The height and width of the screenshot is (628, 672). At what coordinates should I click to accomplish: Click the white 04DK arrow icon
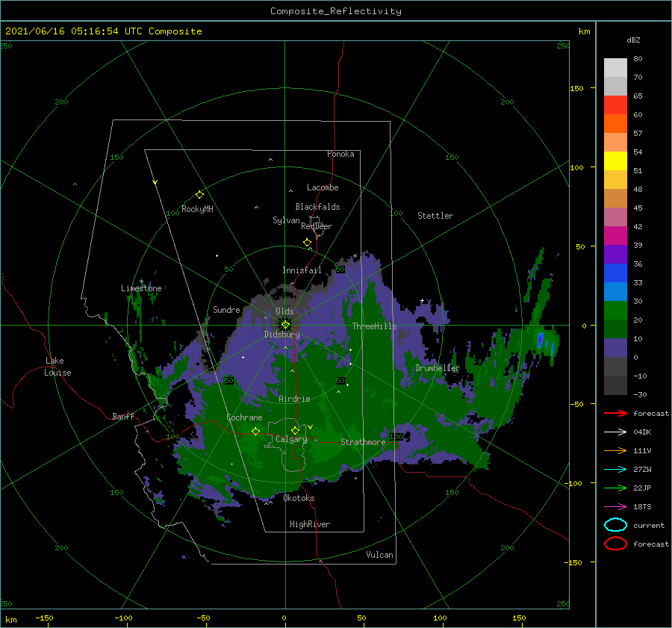pos(615,432)
